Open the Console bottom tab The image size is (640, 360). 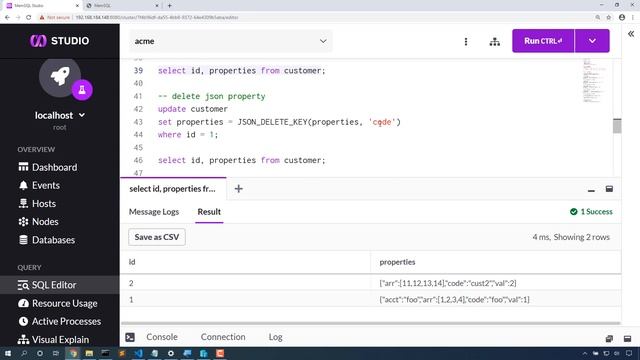(x=162, y=337)
